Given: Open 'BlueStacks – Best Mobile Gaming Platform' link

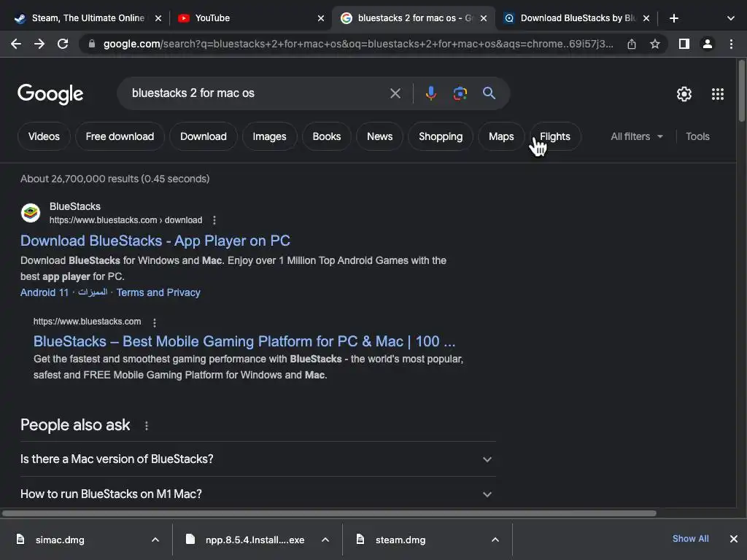Looking at the screenshot, I should point(244,341).
